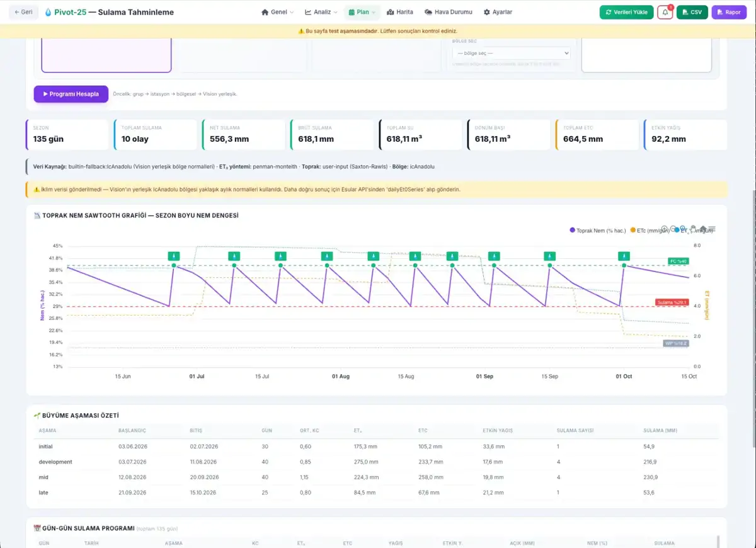Expand the Analiz menu
The image size is (756, 548).
tap(321, 12)
